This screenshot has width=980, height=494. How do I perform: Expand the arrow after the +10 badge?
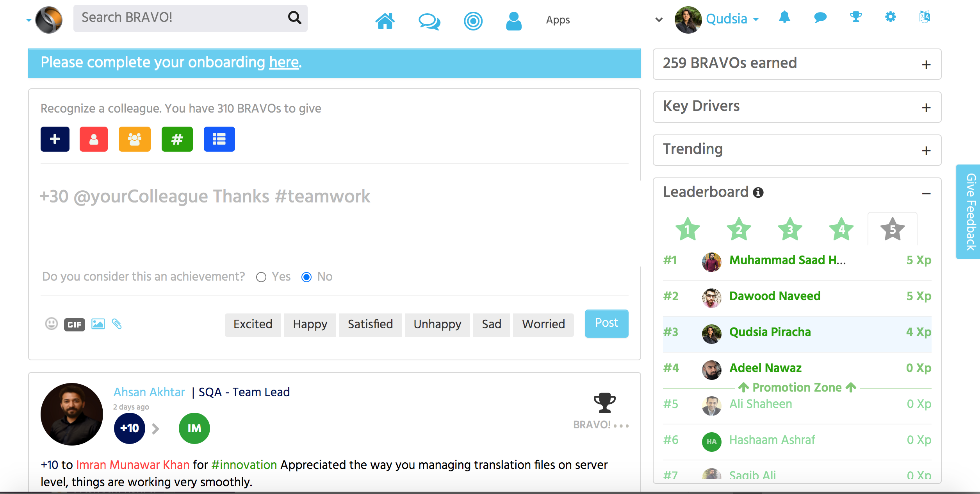coord(155,429)
